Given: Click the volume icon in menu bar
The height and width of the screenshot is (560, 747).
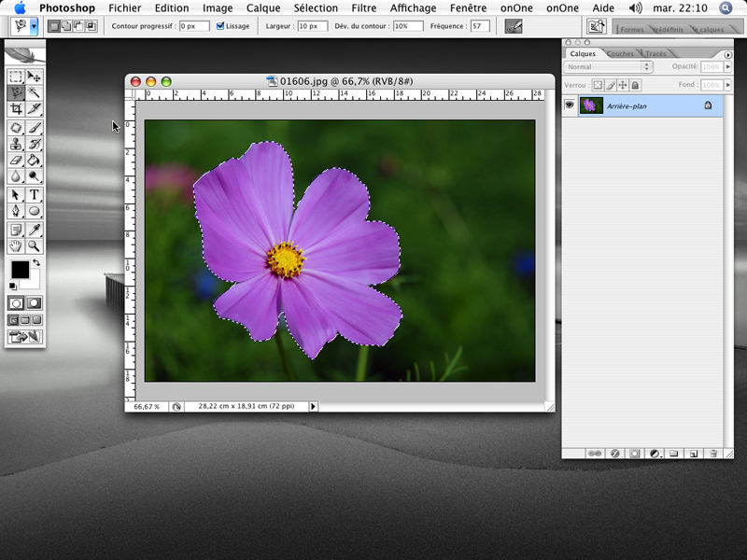Looking at the screenshot, I should [635, 8].
